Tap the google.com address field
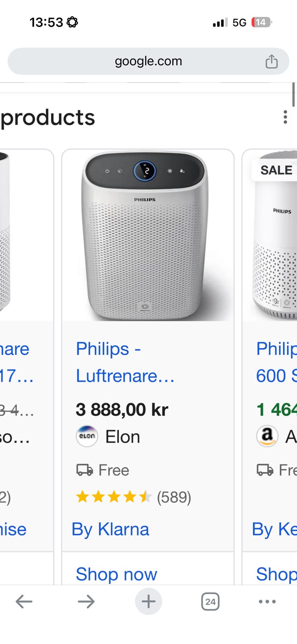The width and height of the screenshot is (297, 644). point(148,62)
